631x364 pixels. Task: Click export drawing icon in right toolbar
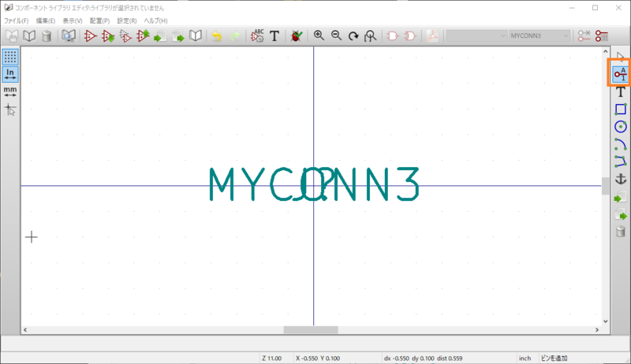click(621, 214)
